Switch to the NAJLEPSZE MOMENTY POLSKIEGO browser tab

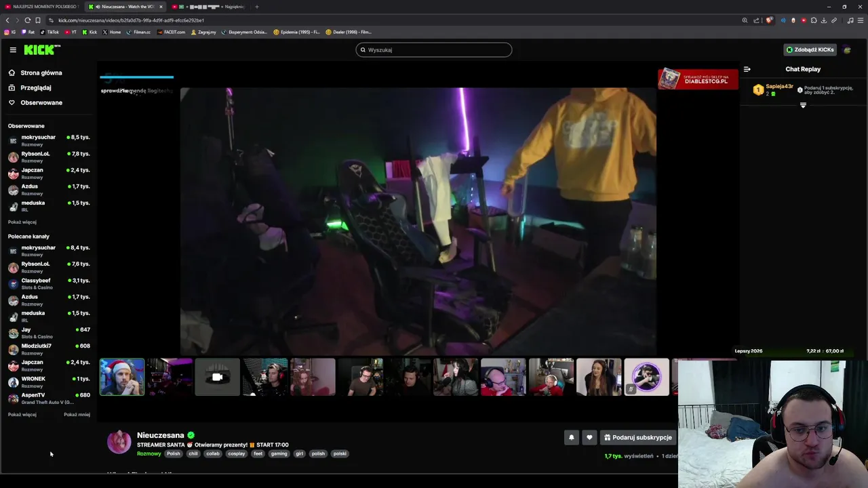click(x=41, y=7)
